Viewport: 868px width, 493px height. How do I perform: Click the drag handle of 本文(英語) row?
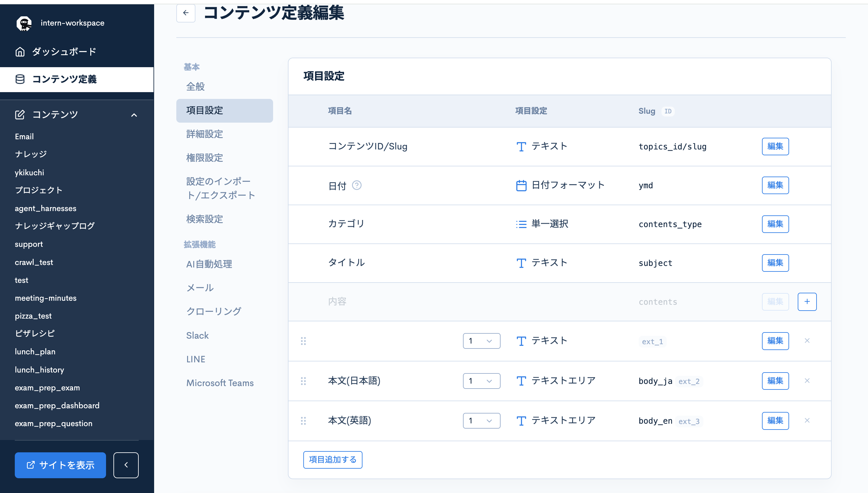click(303, 421)
